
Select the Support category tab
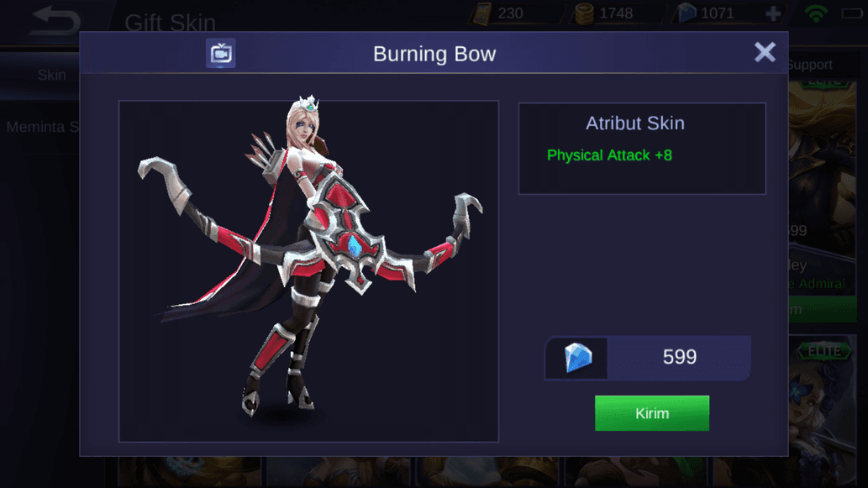coord(810,65)
